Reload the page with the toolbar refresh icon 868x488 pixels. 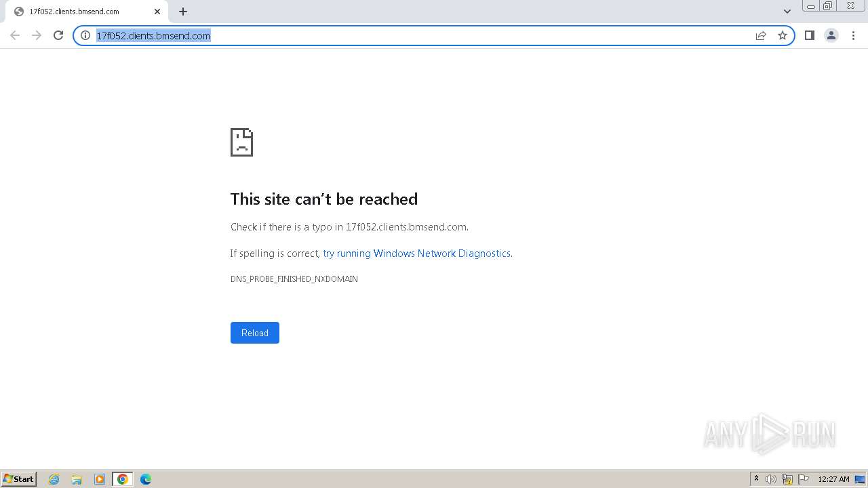pos(58,35)
